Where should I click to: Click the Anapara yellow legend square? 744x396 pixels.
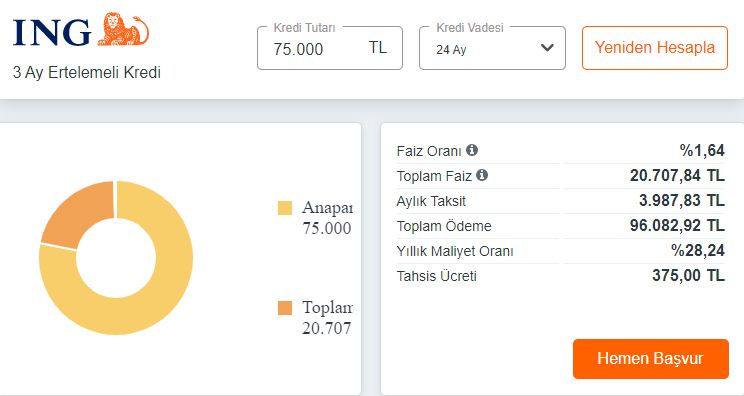[x=285, y=208]
